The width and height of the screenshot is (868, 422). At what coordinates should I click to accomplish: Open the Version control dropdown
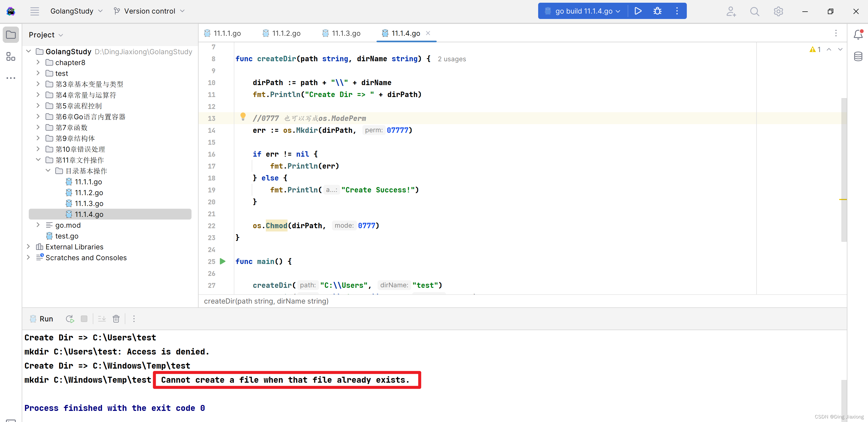click(x=149, y=11)
